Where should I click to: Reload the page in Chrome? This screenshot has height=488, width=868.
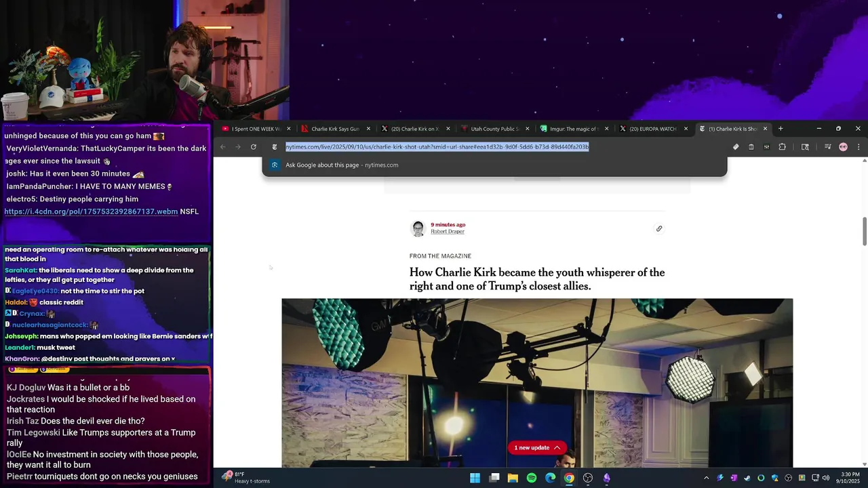coord(254,147)
